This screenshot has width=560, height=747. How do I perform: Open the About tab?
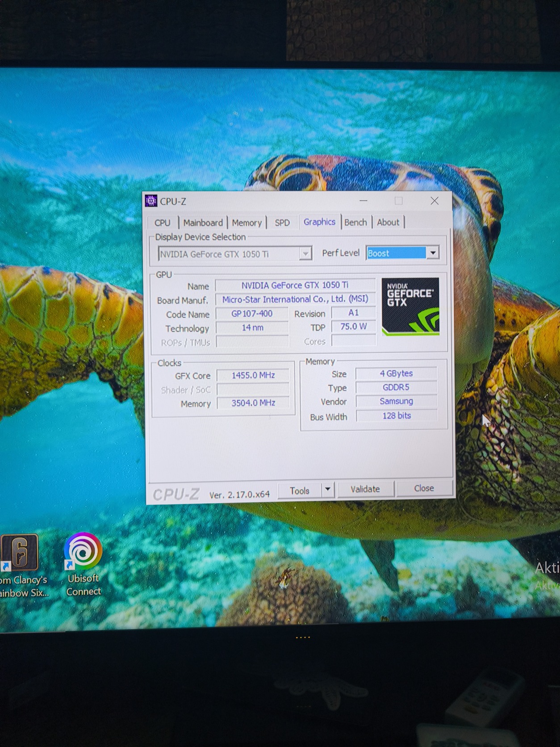click(388, 222)
